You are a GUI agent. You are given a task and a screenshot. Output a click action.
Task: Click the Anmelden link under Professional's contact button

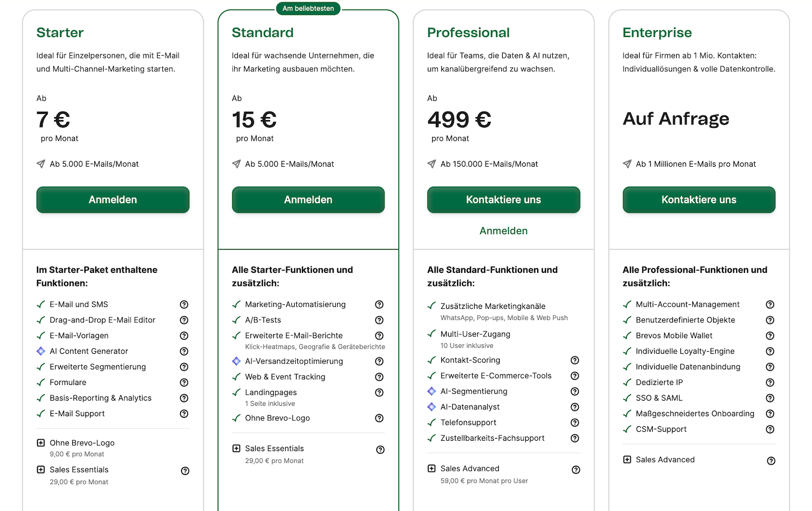pos(503,230)
